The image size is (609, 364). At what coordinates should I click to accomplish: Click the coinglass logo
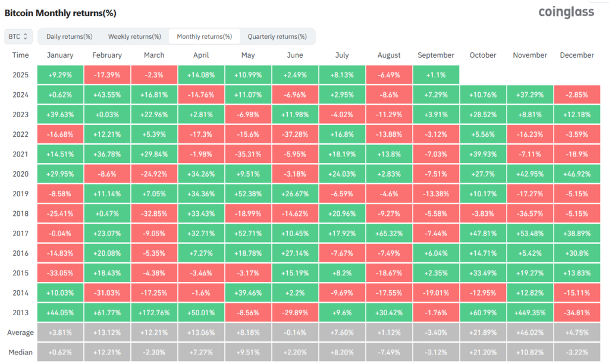566,11
